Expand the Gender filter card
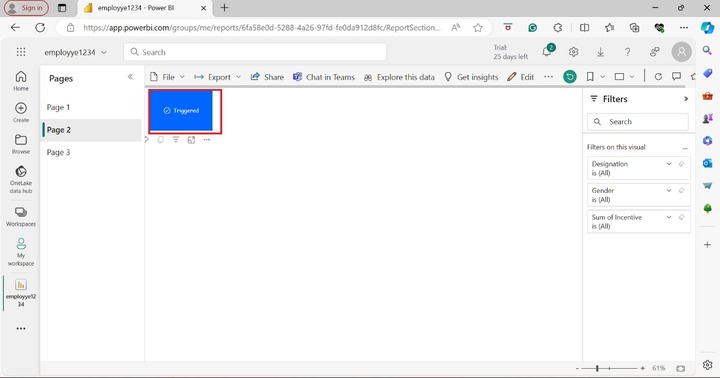 pyautogui.click(x=669, y=190)
